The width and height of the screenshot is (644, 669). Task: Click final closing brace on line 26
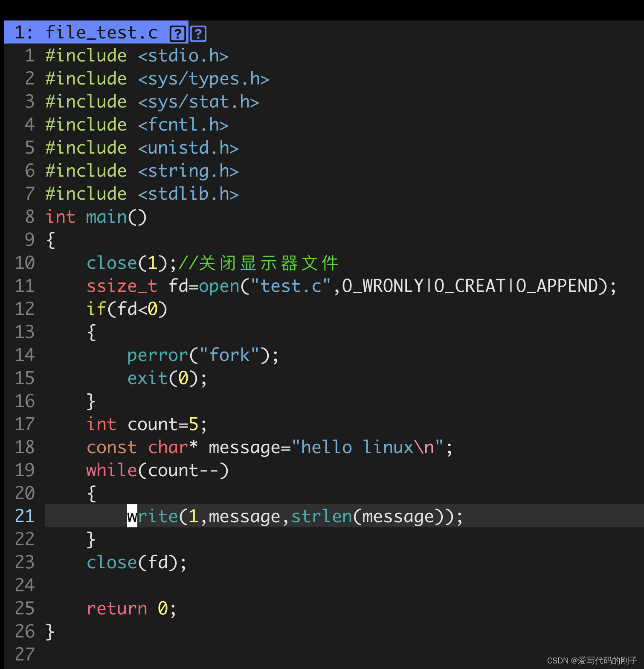point(50,632)
